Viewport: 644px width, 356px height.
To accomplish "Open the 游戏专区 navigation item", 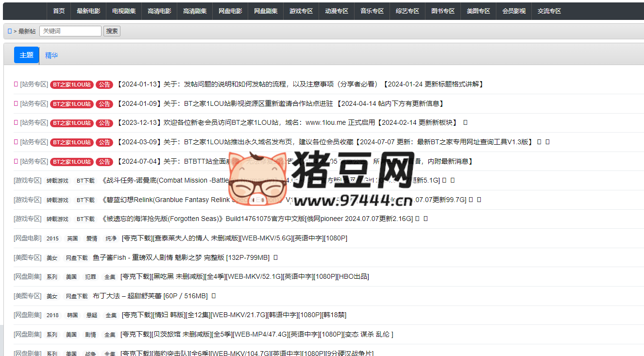I will 301,11.
